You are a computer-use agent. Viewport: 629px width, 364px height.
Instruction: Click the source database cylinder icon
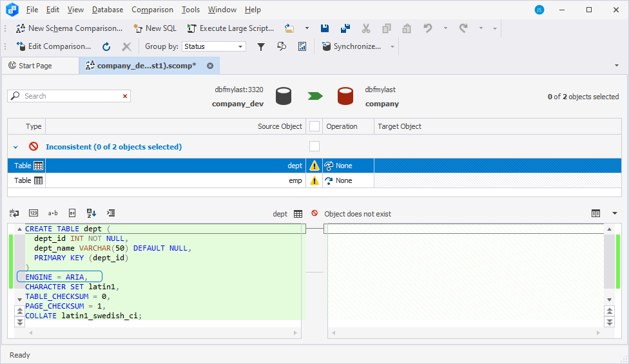[x=284, y=97]
